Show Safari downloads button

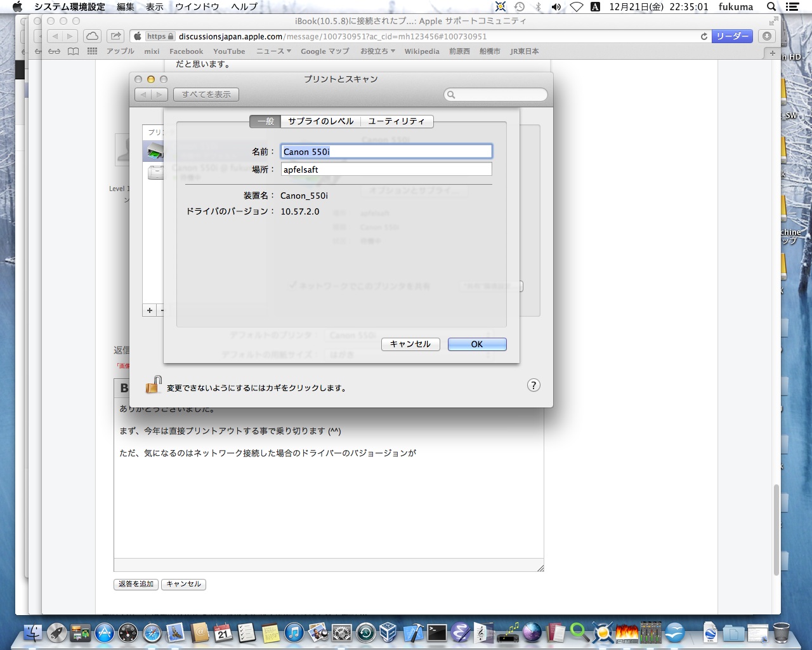click(767, 36)
